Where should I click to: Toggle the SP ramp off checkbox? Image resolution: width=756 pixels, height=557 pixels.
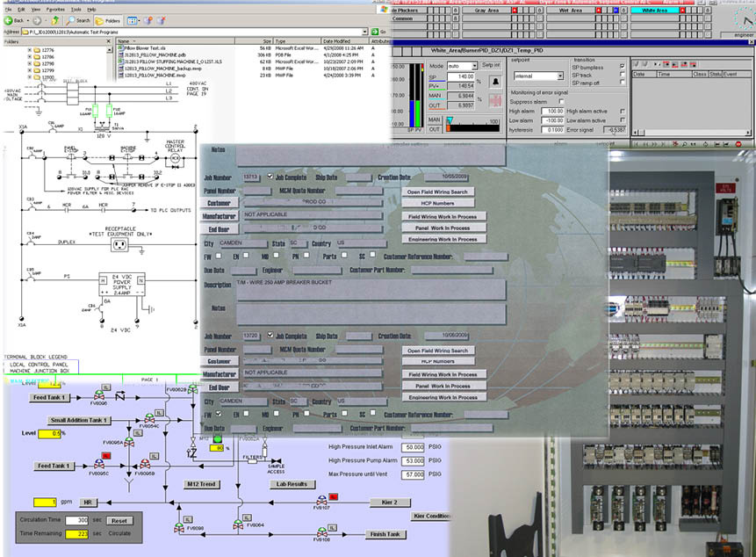[622, 82]
